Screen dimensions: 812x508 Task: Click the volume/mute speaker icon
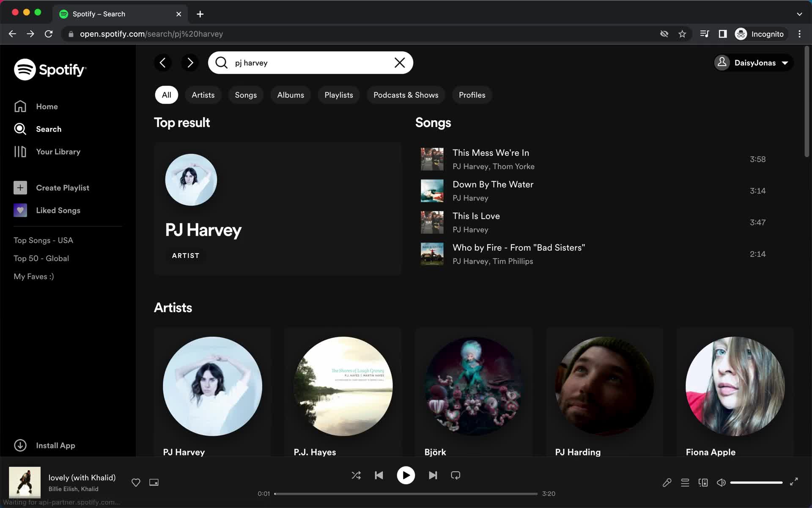pyautogui.click(x=721, y=482)
